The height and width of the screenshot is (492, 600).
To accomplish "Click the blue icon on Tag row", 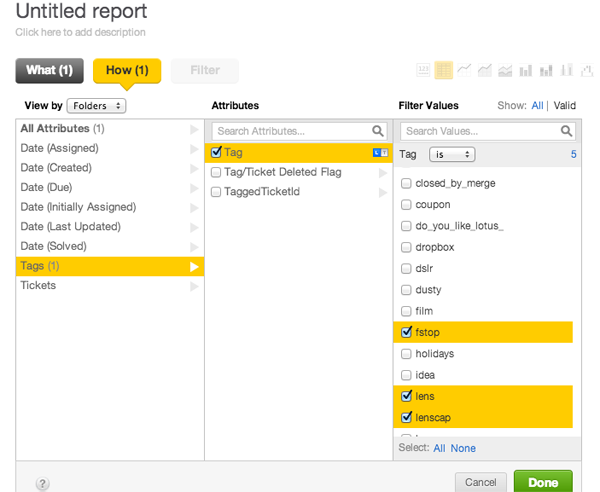I will click(x=379, y=153).
